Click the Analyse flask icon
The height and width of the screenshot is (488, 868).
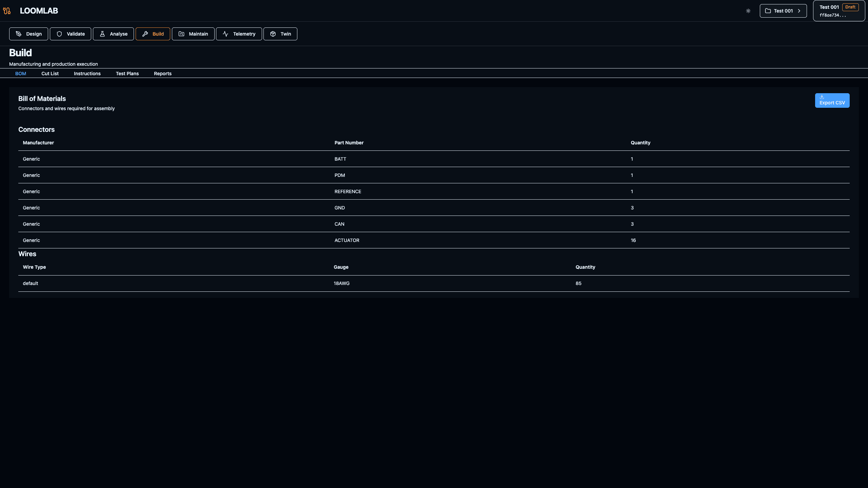[x=102, y=34]
